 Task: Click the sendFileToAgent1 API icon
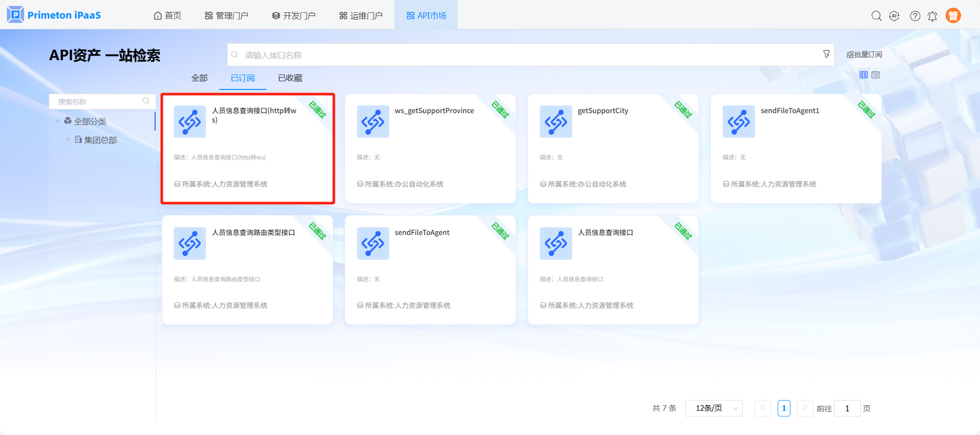(738, 122)
